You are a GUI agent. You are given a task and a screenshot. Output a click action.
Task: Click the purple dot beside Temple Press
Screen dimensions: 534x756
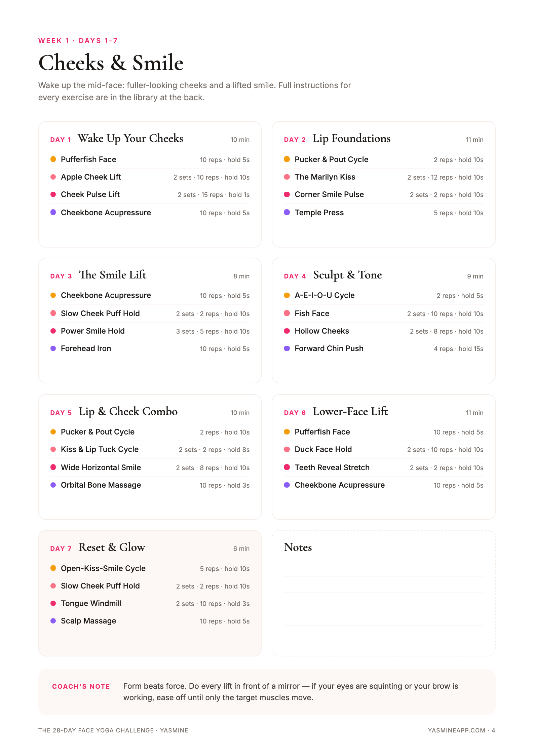(x=287, y=212)
